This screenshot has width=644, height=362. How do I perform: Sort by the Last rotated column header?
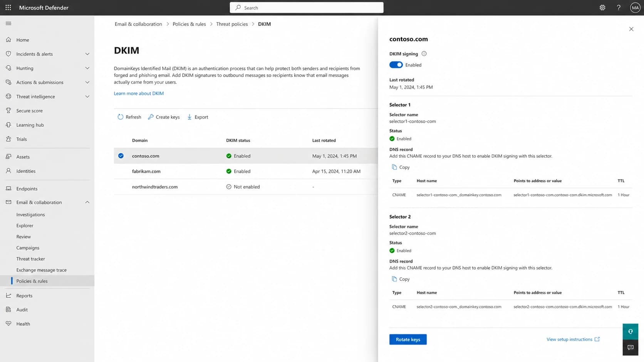(324, 140)
